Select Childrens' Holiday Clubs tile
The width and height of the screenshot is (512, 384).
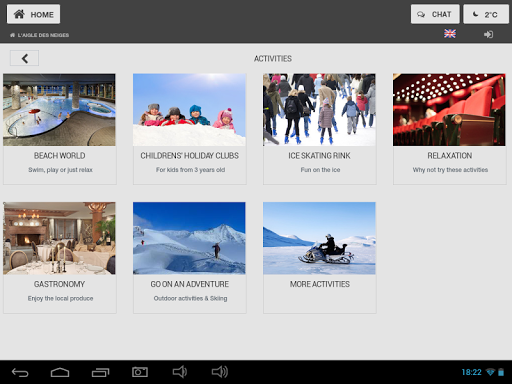[x=190, y=129]
